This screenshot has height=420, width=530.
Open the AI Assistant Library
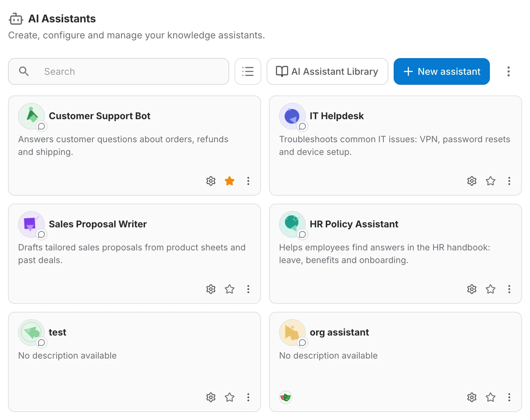pos(327,71)
